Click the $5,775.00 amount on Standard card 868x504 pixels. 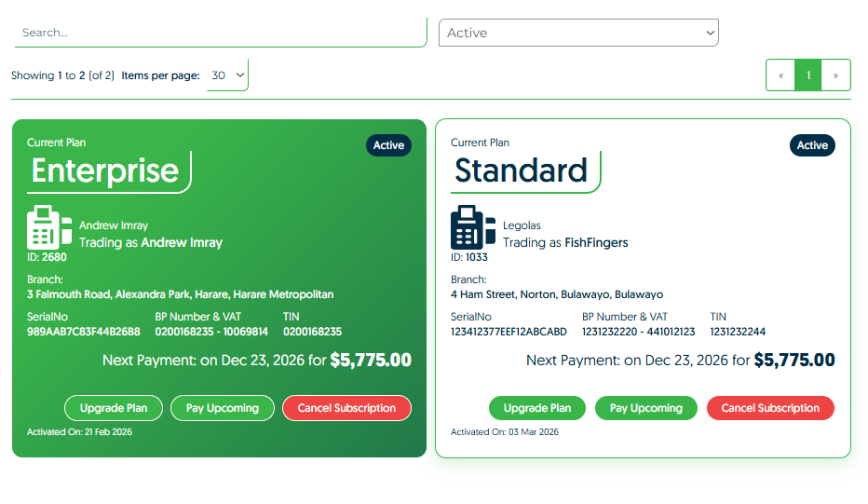click(793, 361)
